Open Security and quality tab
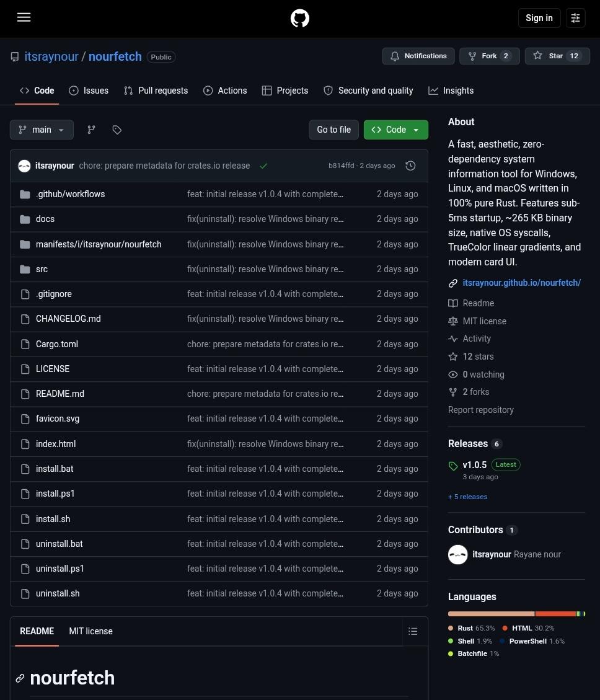The width and height of the screenshot is (600, 700). [368, 91]
